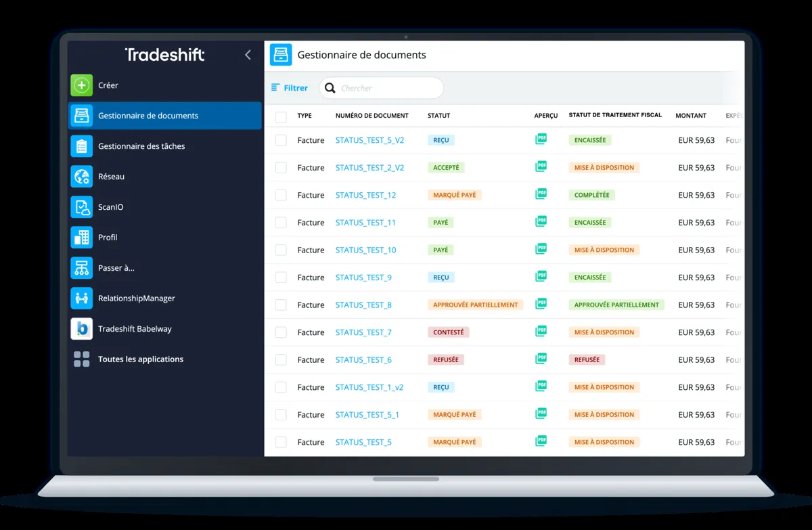Select Réseau menu label

111,177
